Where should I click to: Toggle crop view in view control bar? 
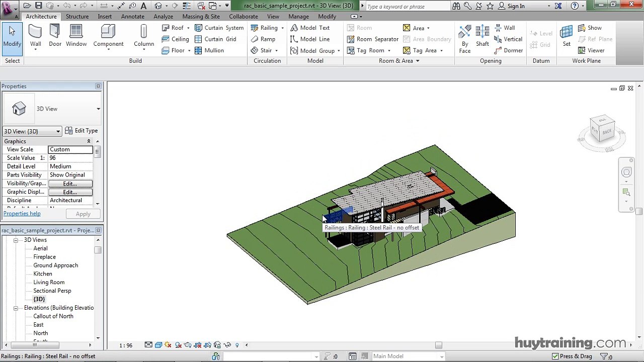click(x=198, y=345)
